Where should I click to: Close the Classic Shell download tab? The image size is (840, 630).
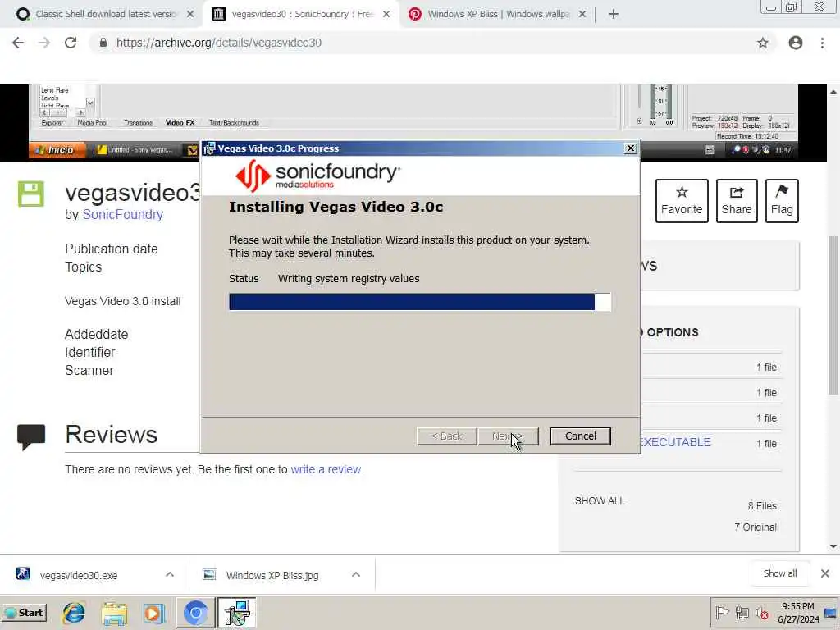190,14
